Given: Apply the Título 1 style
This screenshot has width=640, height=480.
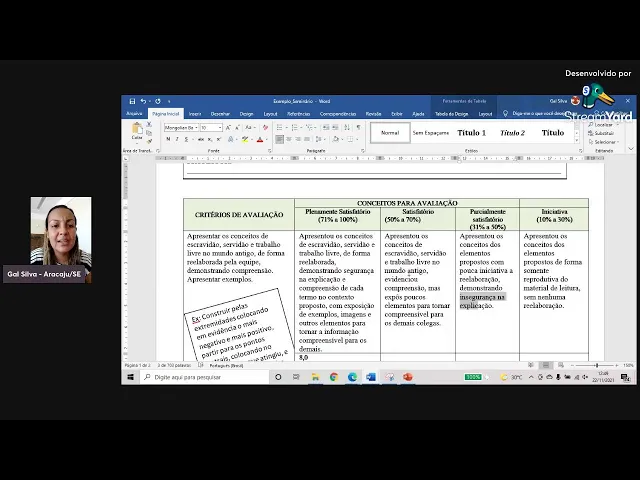Looking at the screenshot, I should point(471,133).
